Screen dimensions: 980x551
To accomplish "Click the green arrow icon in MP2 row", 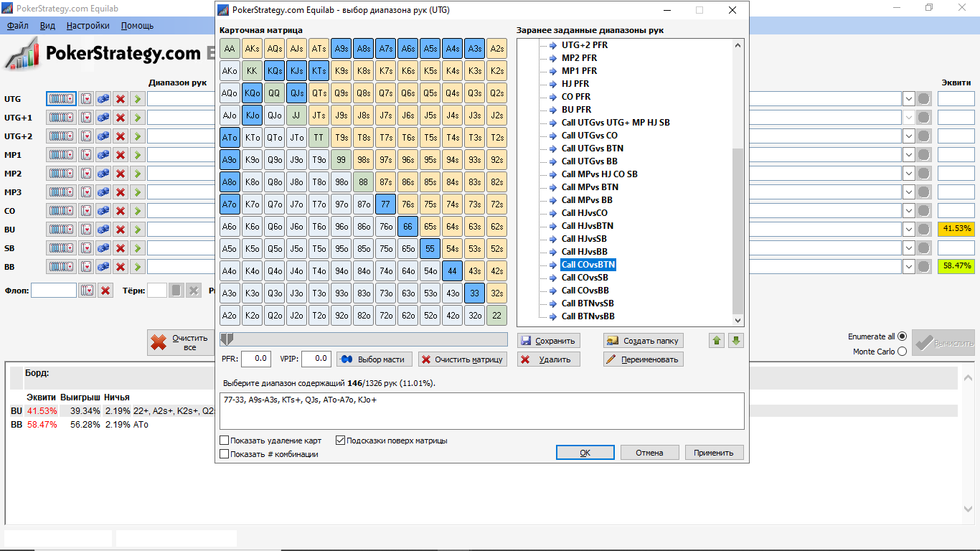I will 137,173.
